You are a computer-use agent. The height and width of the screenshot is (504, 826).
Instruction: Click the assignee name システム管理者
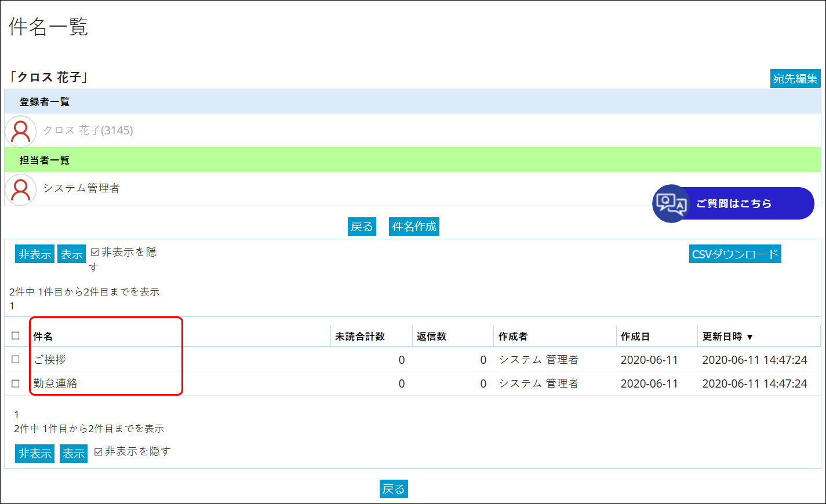point(81,188)
